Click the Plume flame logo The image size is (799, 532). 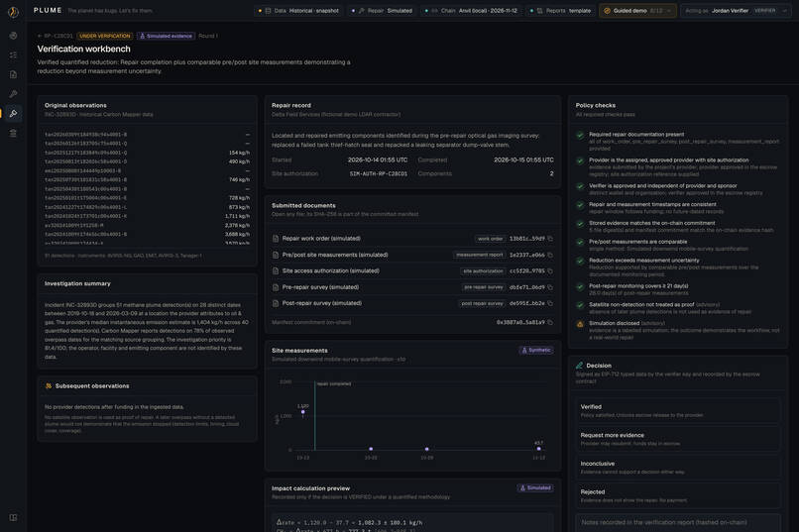[x=13, y=12]
